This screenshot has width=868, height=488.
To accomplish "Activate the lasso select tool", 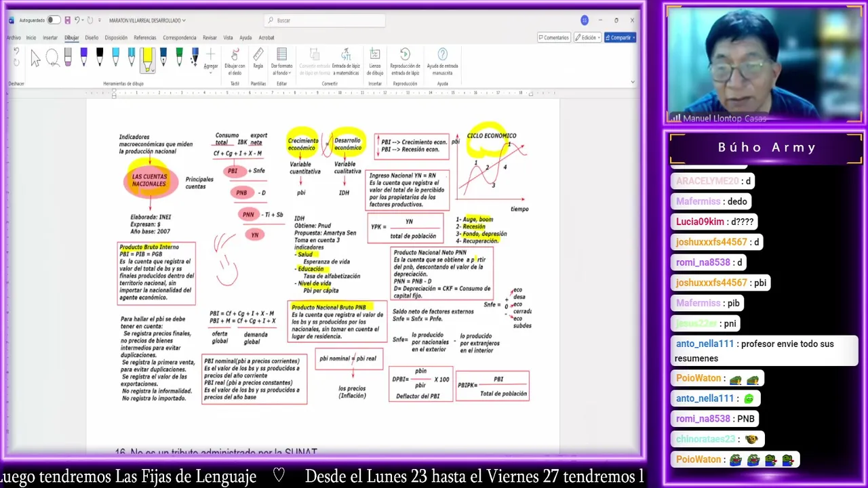I will click(52, 59).
